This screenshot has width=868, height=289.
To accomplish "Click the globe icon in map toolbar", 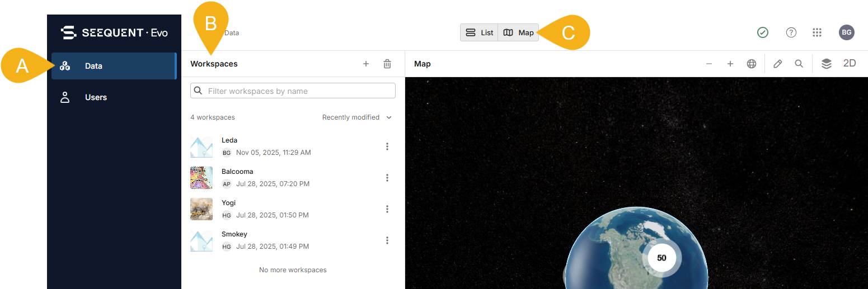I will point(752,64).
